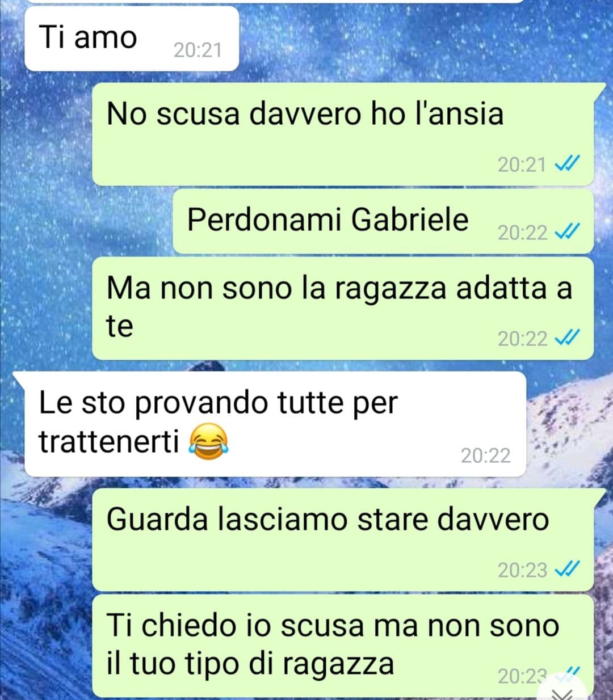
Task: Tap the 20:23 timestamp under "Guarda lasciamo stare"
Action: point(522,570)
